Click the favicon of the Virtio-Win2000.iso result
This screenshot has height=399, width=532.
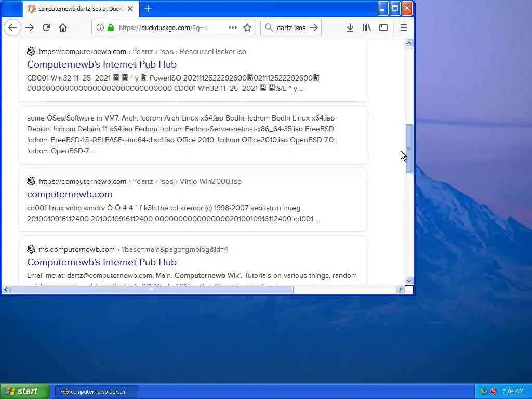click(x=31, y=181)
